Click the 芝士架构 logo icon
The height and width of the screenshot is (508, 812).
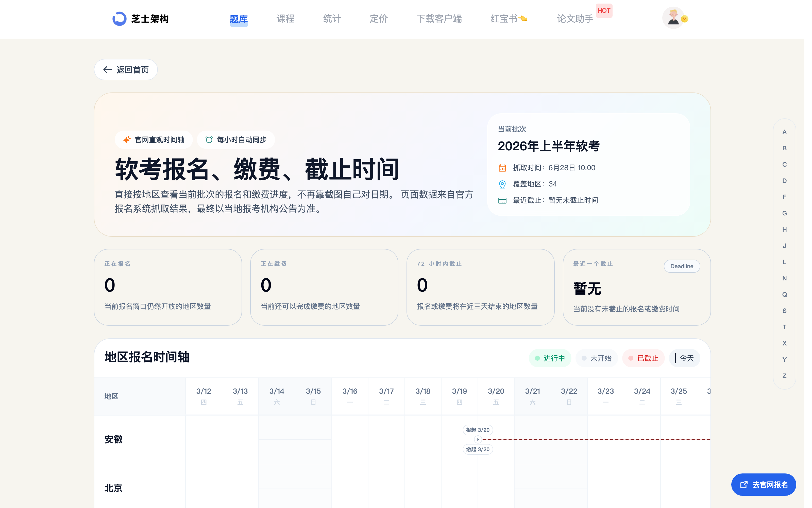pos(119,19)
